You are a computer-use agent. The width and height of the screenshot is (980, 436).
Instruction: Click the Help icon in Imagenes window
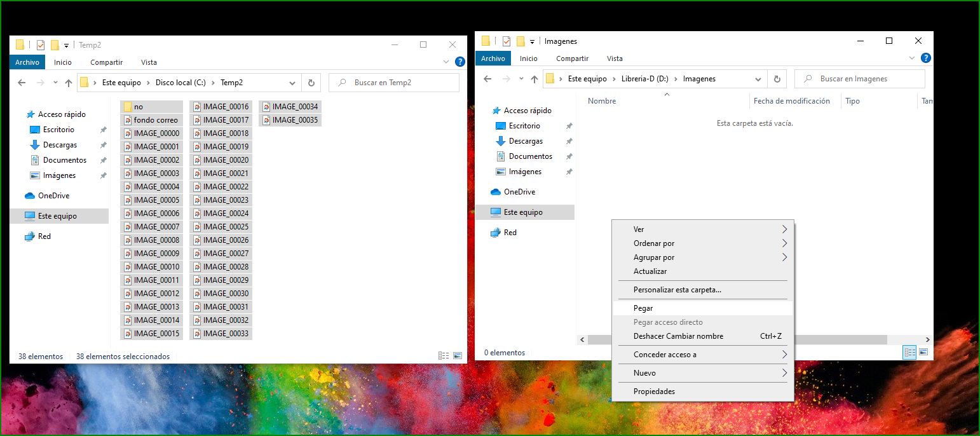(x=926, y=58)
